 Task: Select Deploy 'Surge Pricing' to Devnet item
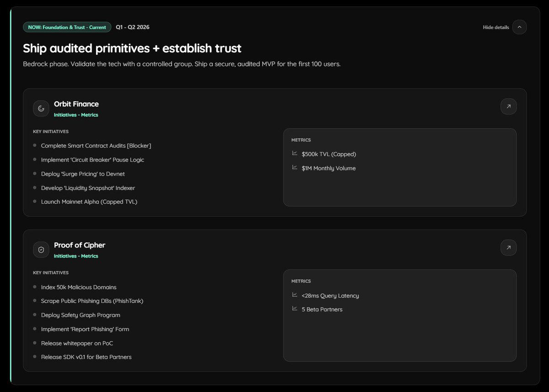[x=83, y=174]
